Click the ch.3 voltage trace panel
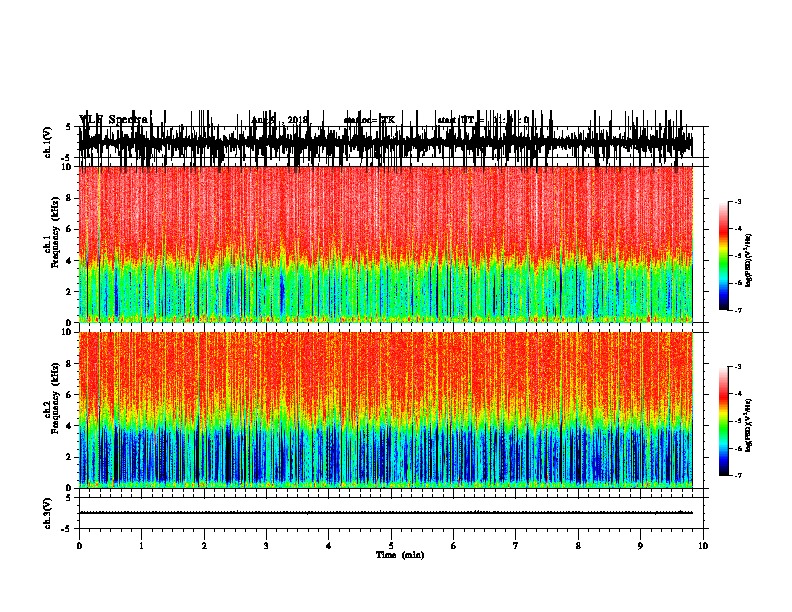 [x=391, y=513]
